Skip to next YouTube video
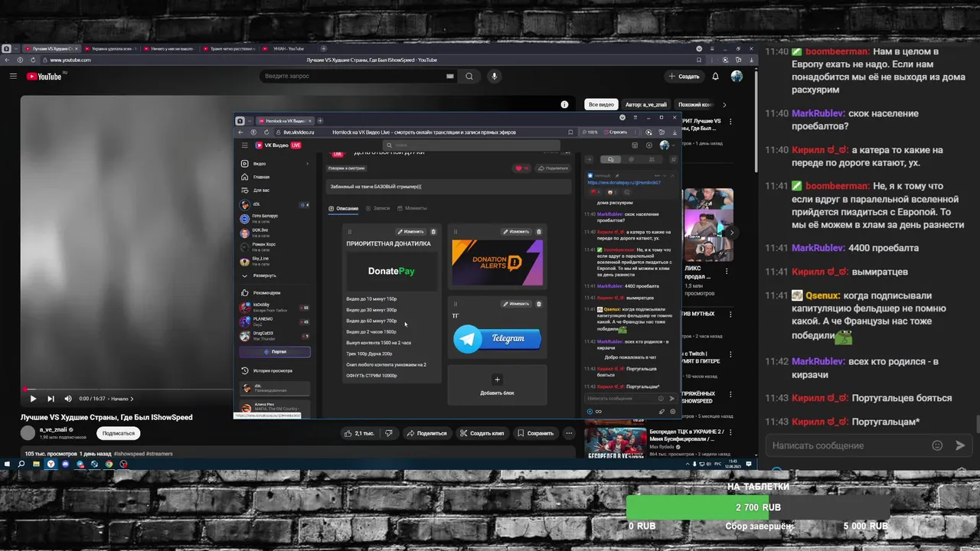This screenshot has width=980, height=551. [51, 399]
